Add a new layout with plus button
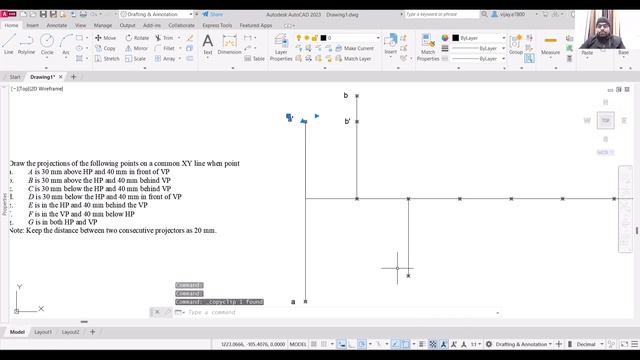This screenshot has height=360, width=640. 92,332
